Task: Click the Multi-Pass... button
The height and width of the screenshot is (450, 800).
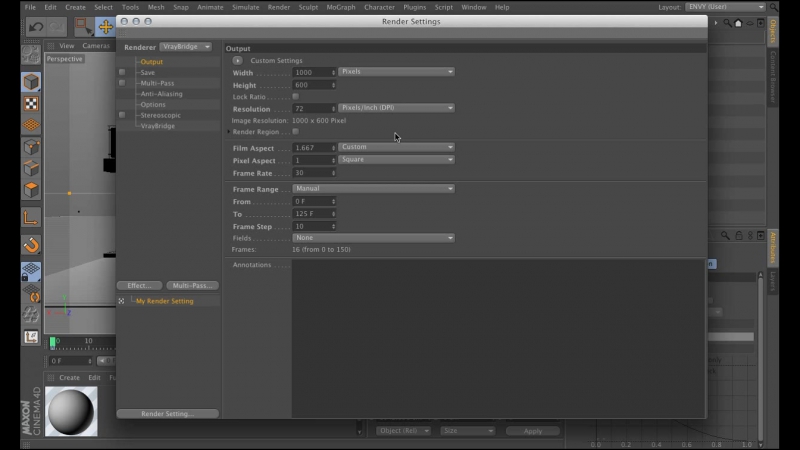Action: pos(192,286)
